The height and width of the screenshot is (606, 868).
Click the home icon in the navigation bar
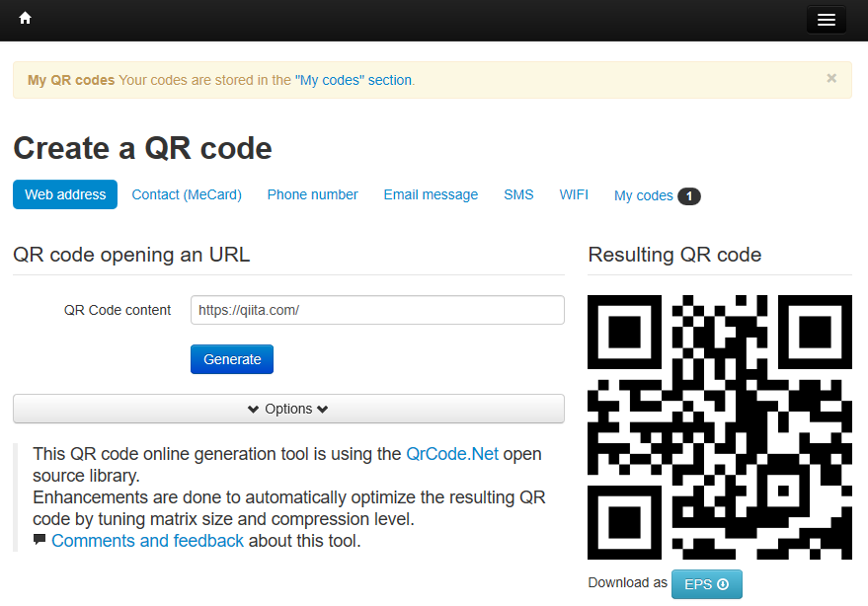tap(24, 18)
